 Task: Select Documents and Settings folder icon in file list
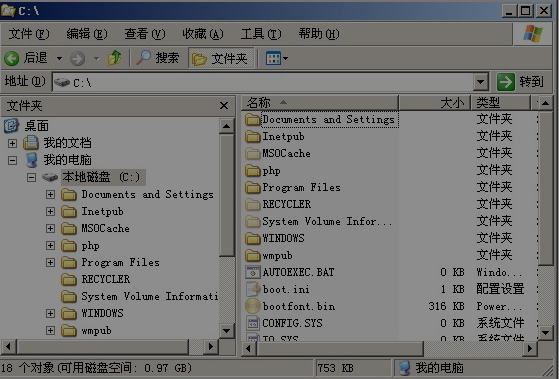(253, 119)
